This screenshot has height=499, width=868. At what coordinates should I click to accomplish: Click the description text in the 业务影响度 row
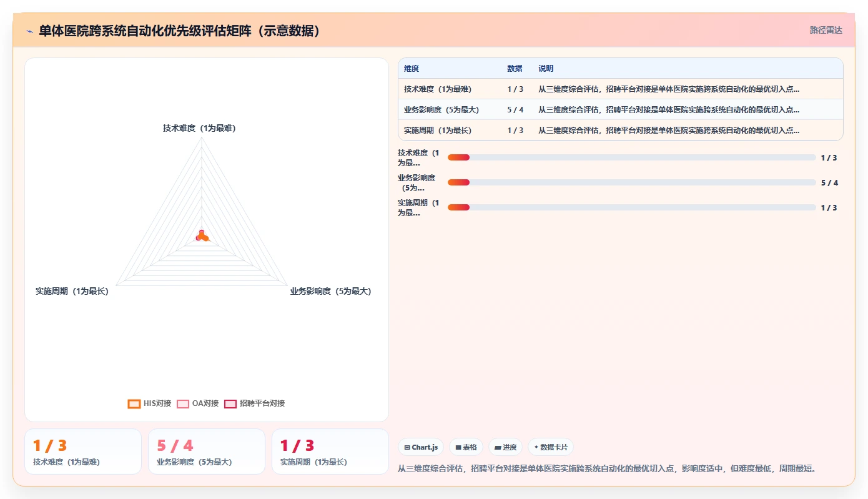pos(669,110)
